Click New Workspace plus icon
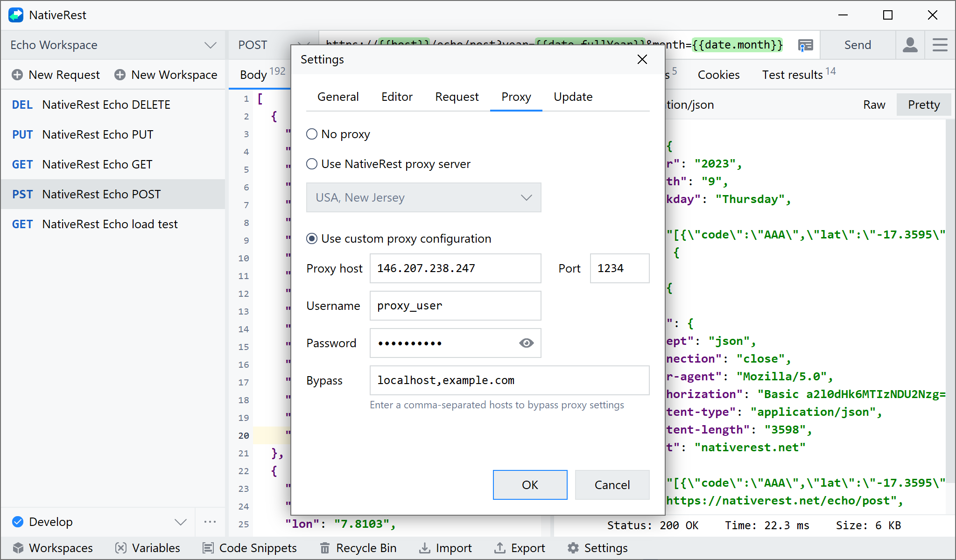 click(x=120, y=75)
